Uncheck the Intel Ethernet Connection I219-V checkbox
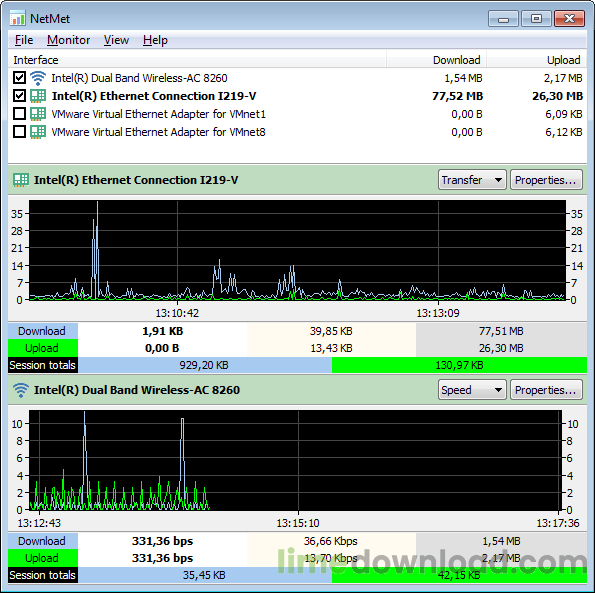 click(19, 96)
